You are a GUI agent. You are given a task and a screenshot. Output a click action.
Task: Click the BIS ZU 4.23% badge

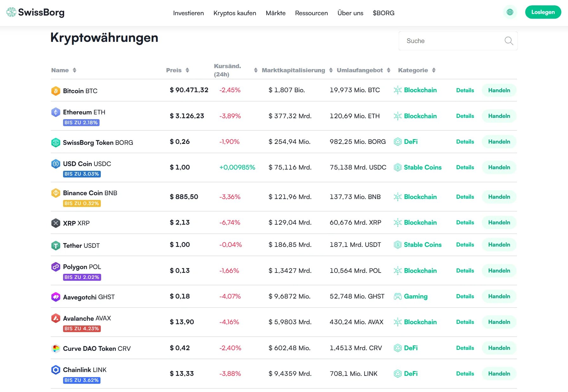[82, 329]
